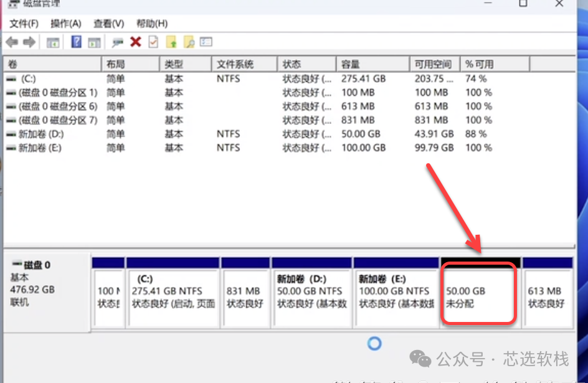Close the Disk Management window
The width and height of the screenshot is (588, 383).
coord(559,3)
